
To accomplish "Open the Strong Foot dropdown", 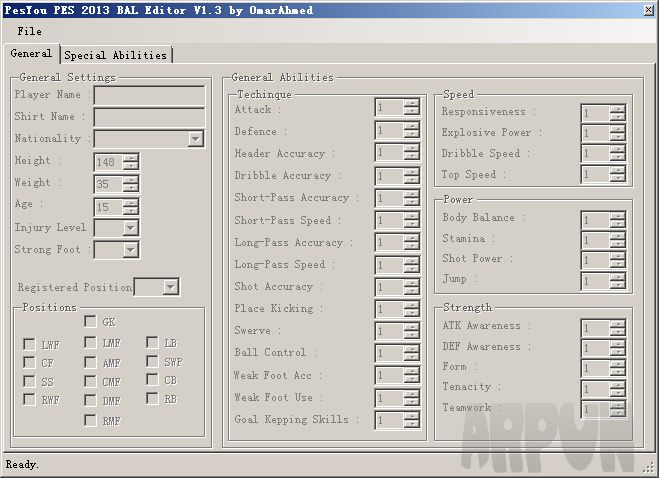I will [130, 250].
